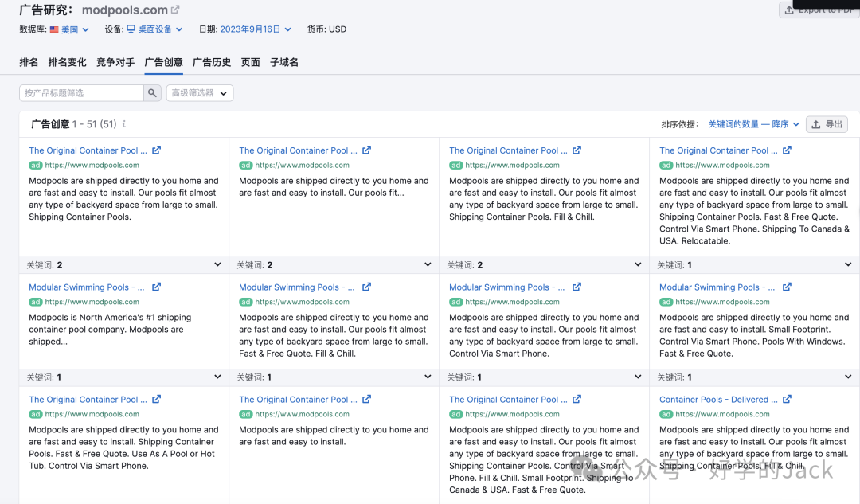This screenshot has height=504, width=860.
Task: Switch to the 子域名 tab
Action: tap(284, 63)
